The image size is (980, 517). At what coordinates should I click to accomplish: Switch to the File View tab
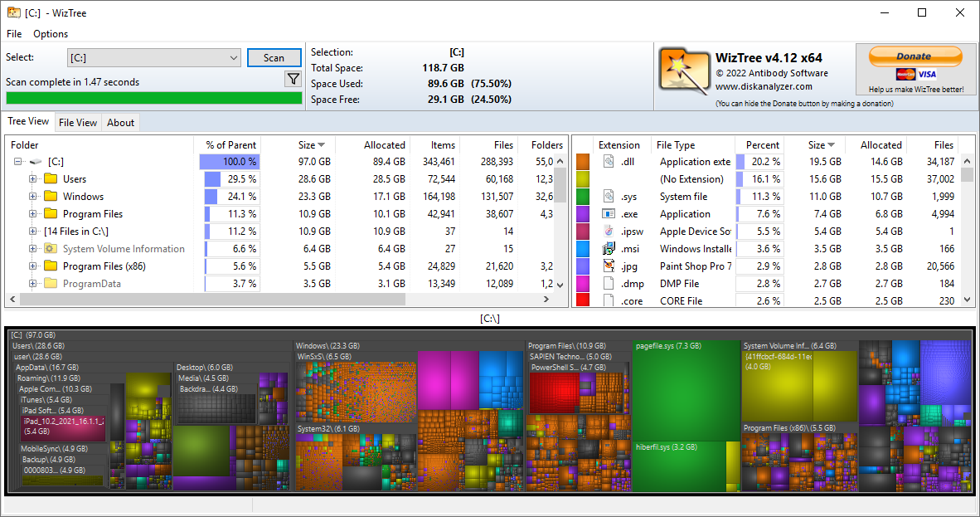pyautogui.click(x=77, y=122)
